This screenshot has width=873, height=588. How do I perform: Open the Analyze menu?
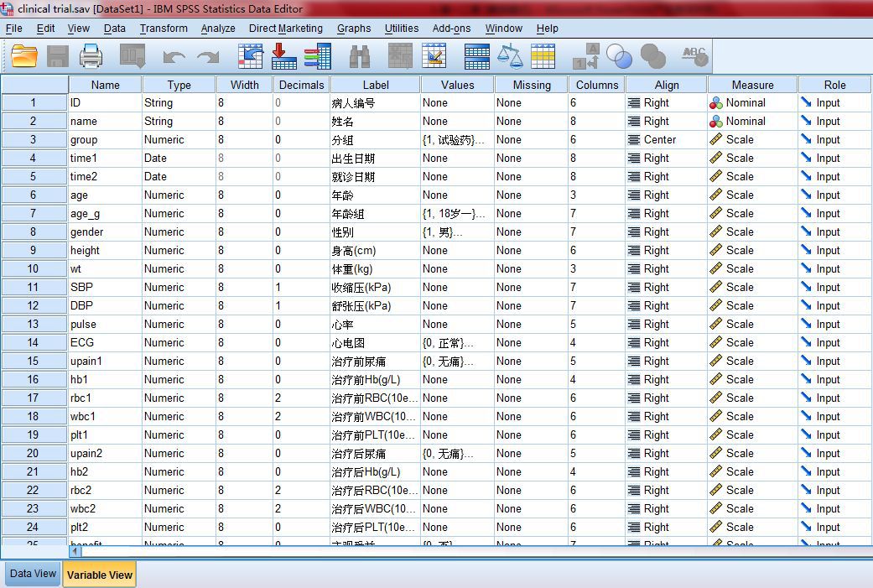click(218, 29)
